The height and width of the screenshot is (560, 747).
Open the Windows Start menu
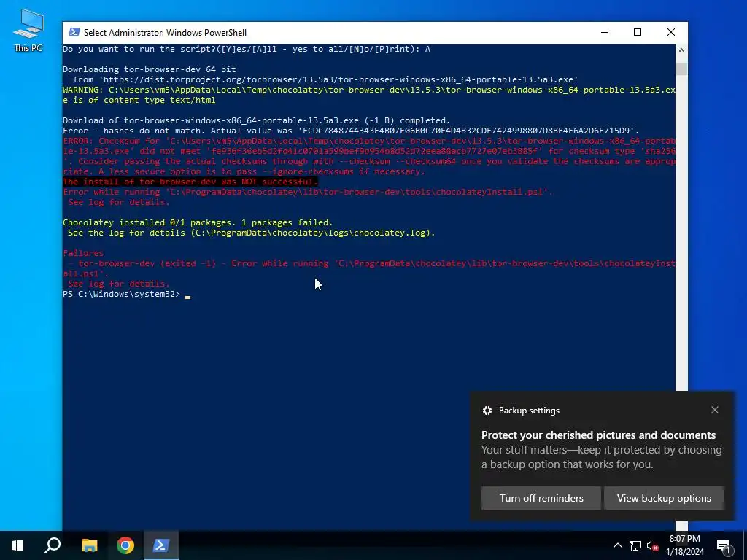18,545
